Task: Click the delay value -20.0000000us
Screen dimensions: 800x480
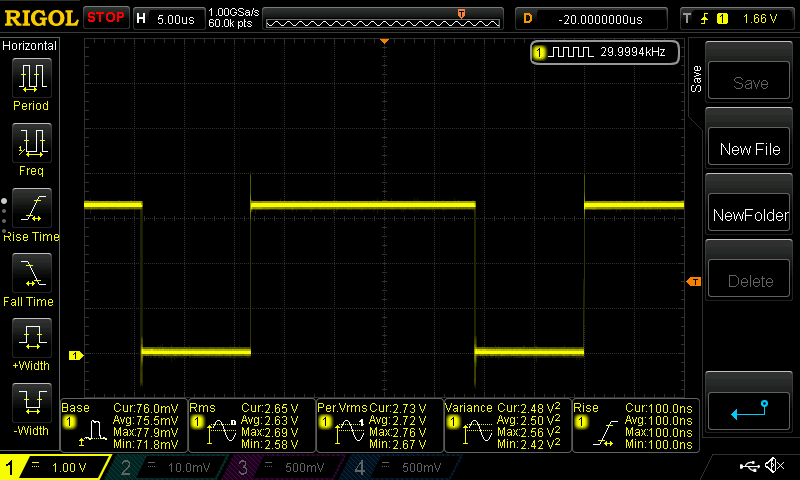Action: (x=600, y=19)
